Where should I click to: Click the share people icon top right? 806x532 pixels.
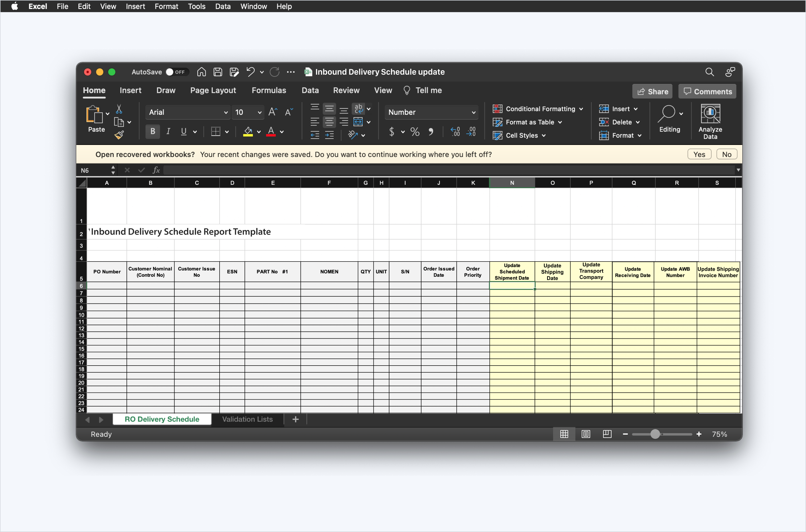pos(730,72)
